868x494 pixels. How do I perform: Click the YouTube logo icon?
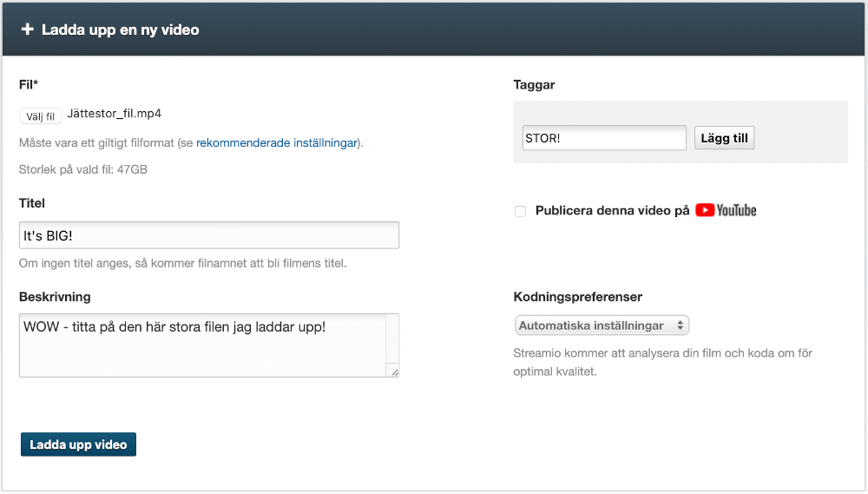coord(726,210)
